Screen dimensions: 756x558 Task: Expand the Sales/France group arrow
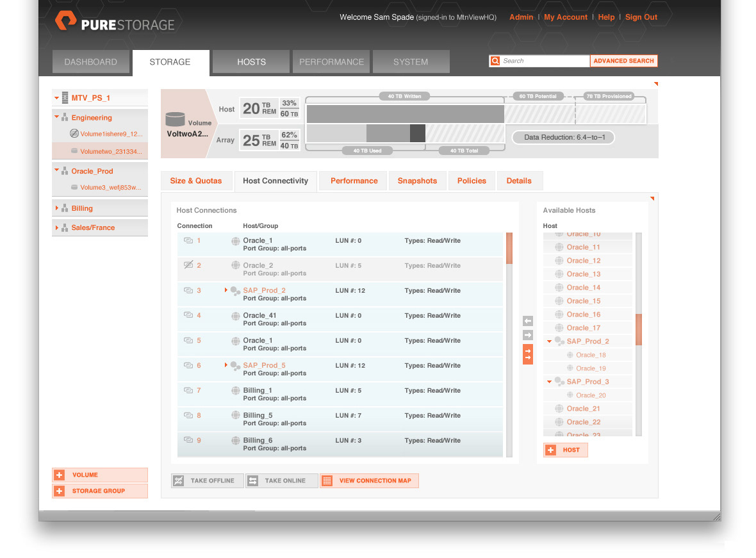tap(57, 227)
